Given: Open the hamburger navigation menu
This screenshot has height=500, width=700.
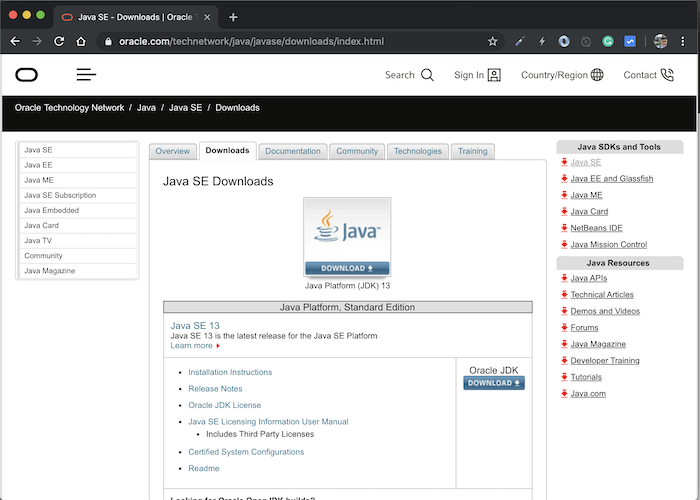Looking at the screenshot, I should (86, 75).
